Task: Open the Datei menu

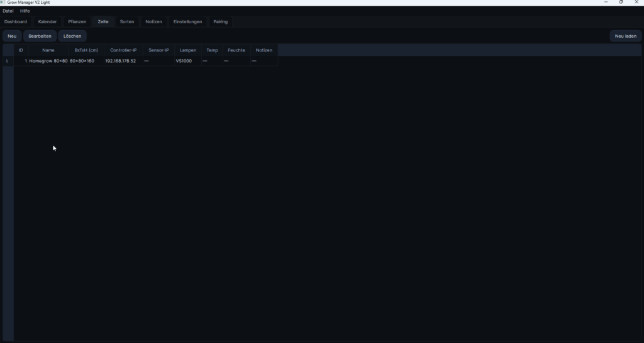Action: (8, 11)
